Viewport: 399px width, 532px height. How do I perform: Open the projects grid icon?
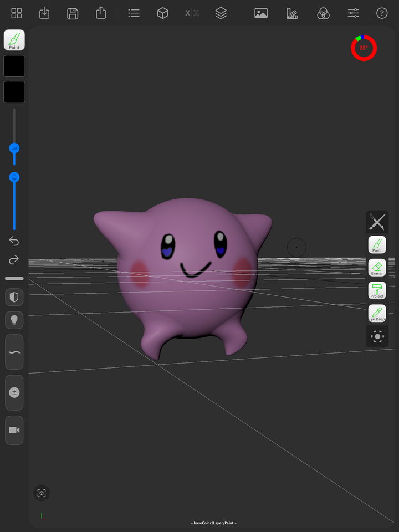(16, 13)
